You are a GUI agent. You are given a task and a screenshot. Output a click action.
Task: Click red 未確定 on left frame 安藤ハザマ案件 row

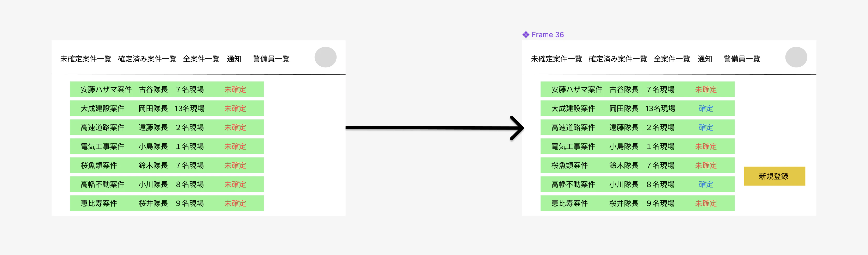coord(235,90)
